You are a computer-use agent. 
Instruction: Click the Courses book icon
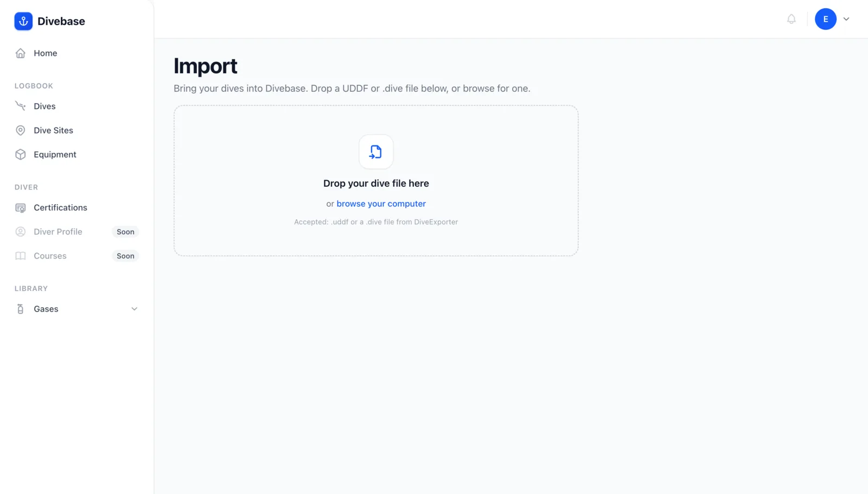click(x=21, y=256)
